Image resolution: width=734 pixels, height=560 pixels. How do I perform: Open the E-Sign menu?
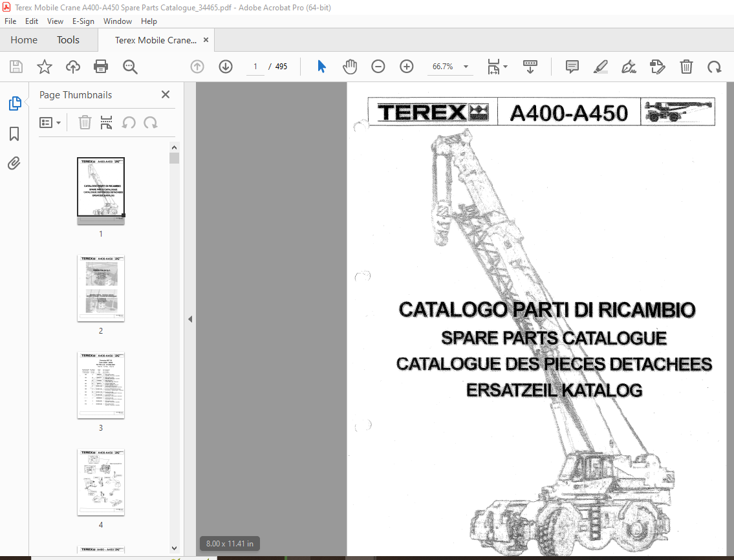click(83, 21)
